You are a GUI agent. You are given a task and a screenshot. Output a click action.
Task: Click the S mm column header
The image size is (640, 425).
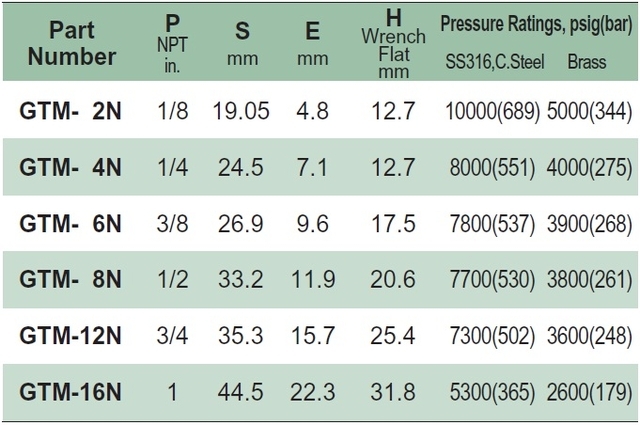(242, 43)
